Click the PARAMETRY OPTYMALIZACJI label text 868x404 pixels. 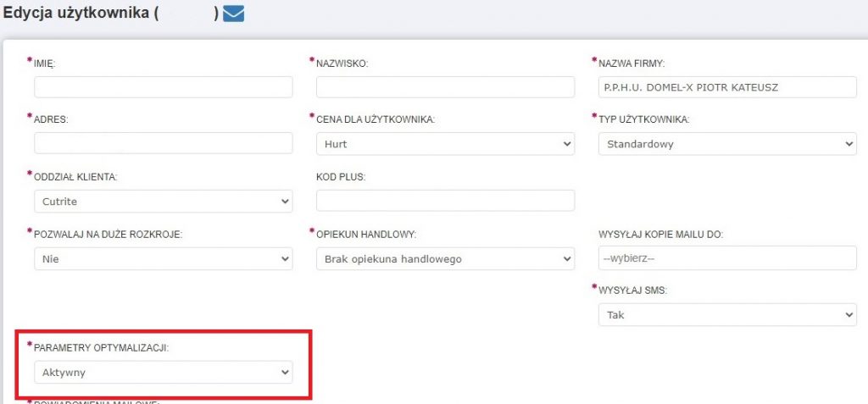(x=101, y=347)
